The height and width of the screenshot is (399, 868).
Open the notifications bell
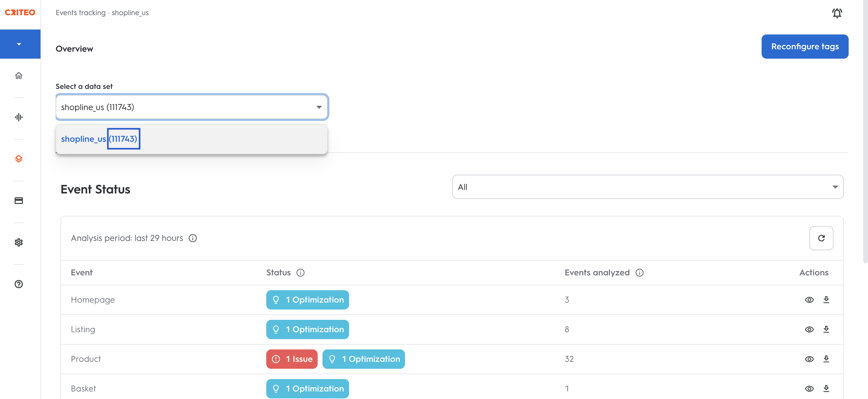pos(837,13)
